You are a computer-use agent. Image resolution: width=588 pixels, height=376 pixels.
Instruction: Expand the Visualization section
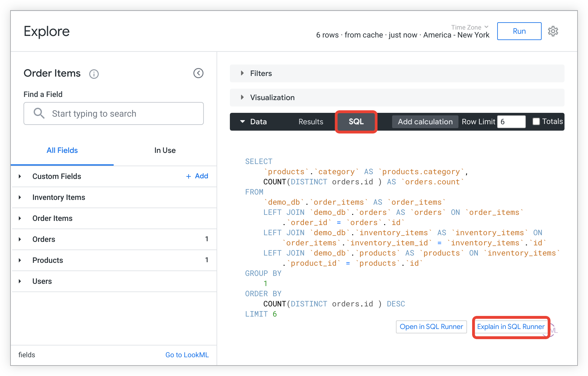[242, 98]
